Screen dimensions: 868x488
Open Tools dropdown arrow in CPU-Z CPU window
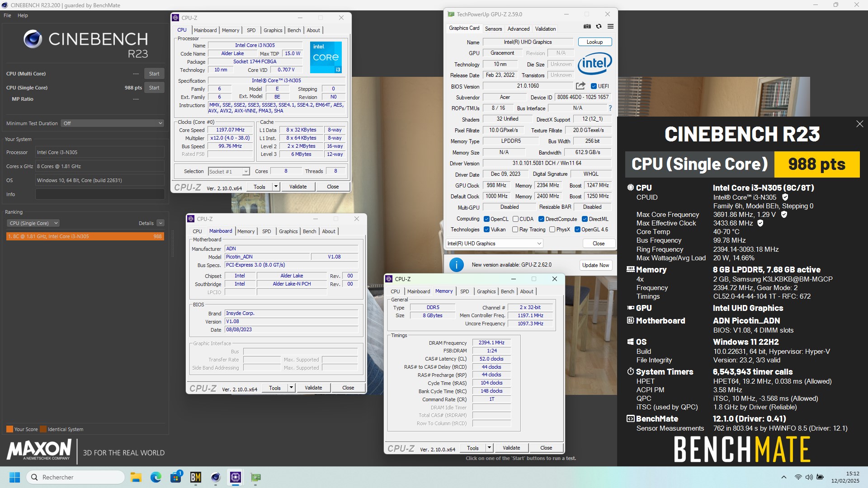276,187
